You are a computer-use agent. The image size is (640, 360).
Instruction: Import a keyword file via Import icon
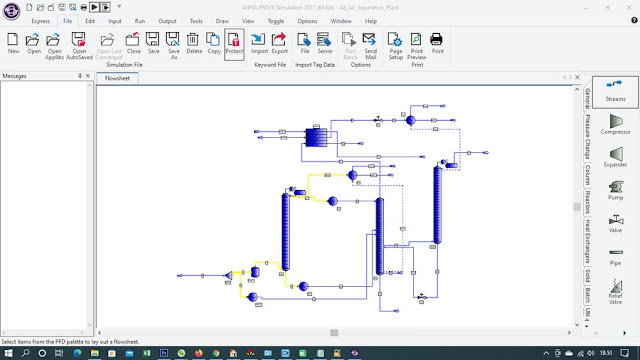click(259, 43)
